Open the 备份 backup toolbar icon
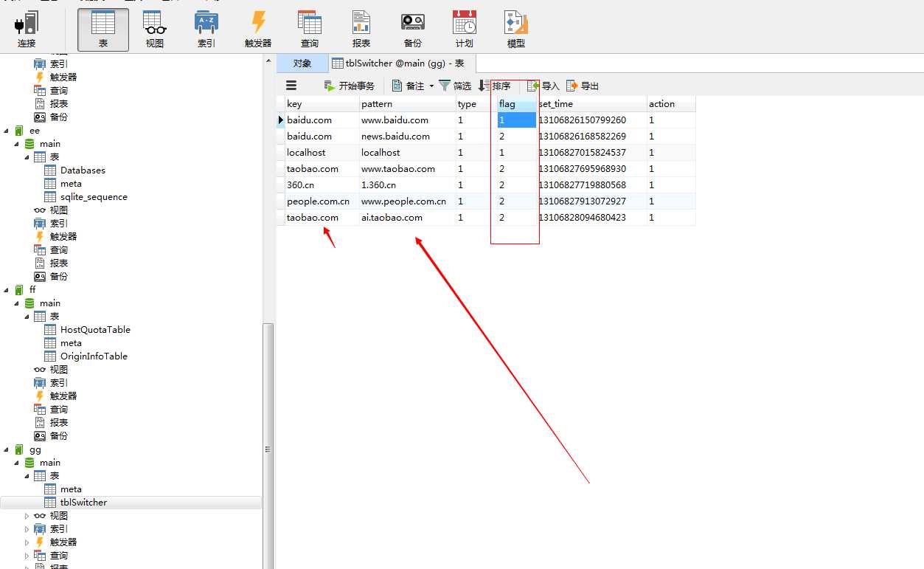This screenshot has height=569, width=924. coord(413,30)
